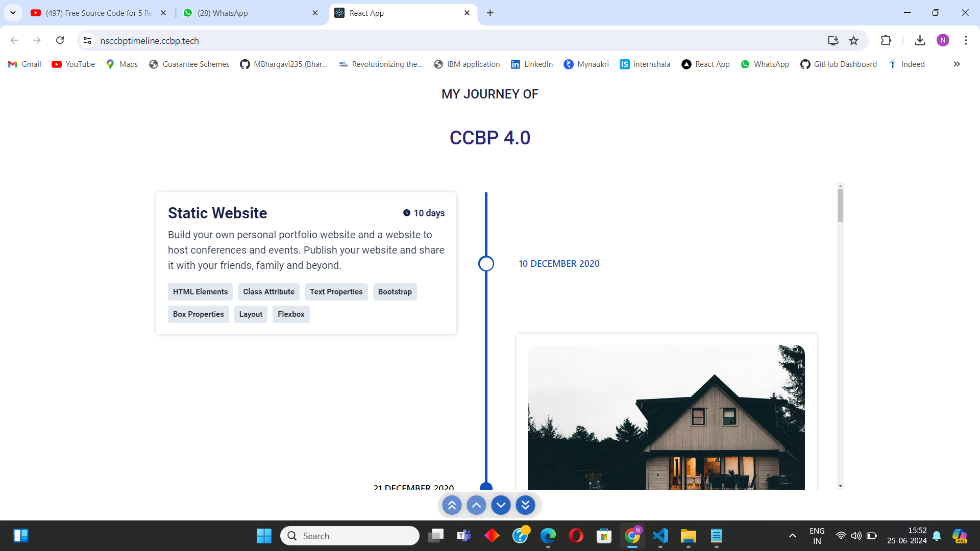Image resolution: width=980 pixels, height=551 pixels.
Task: Expand the tab search dropdown arrow
Action: pos(13,13)
